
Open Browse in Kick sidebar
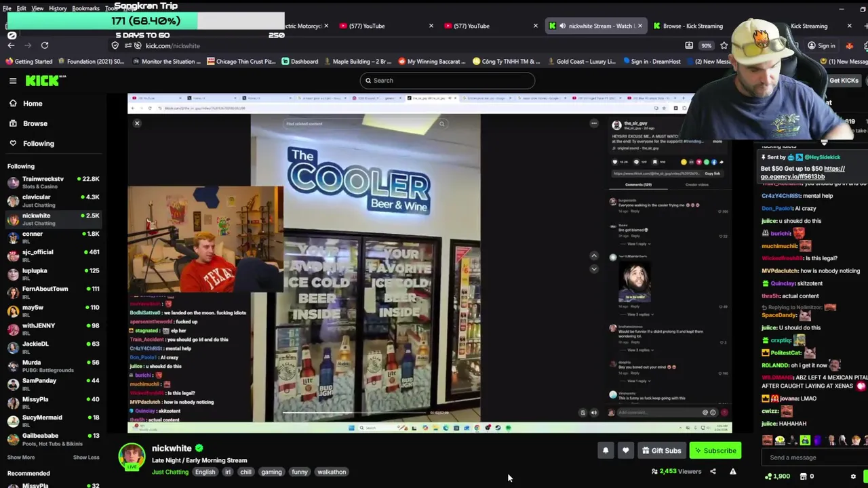(35, 123)
